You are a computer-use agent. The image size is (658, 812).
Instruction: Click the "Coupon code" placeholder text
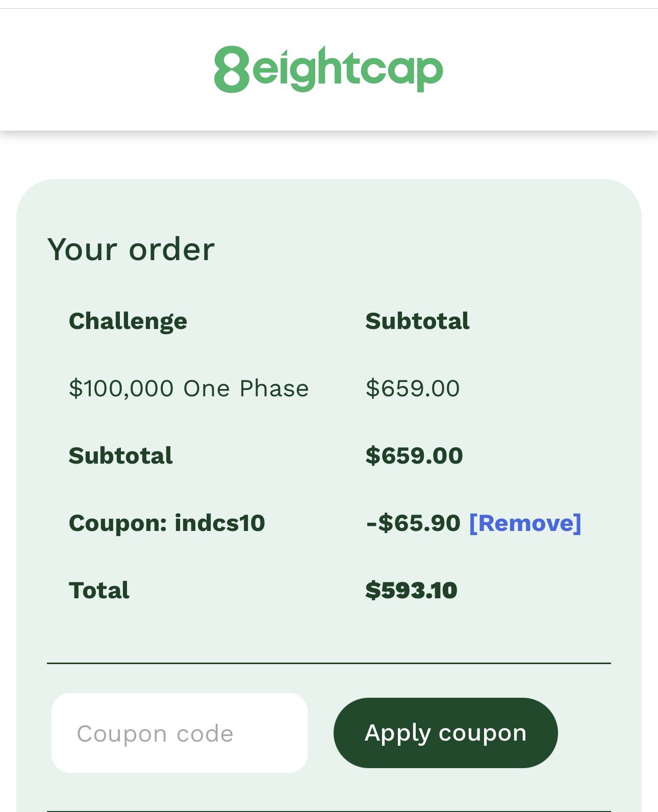click(155, 734)
